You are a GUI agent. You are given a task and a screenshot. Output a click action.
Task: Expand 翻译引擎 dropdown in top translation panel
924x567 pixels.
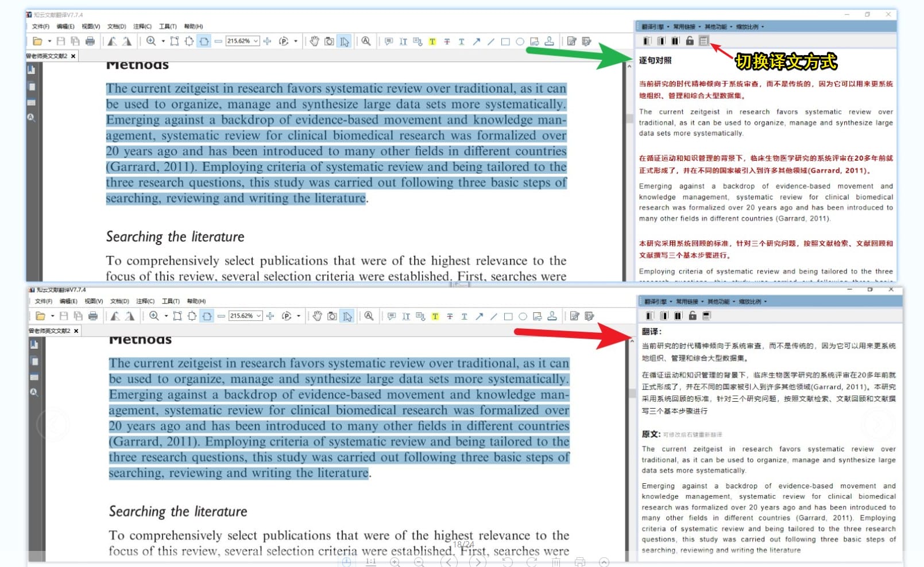[x=655, y=27]
